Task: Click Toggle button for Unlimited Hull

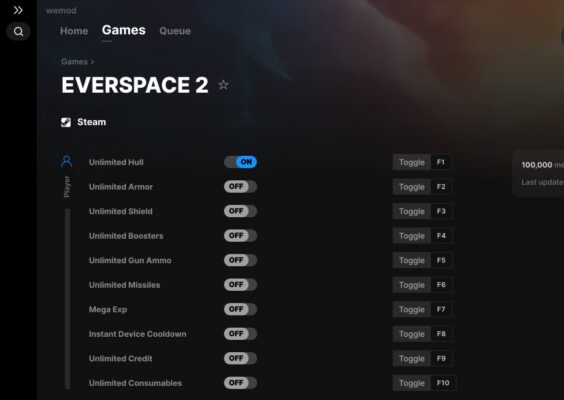Action: (412, 162)
